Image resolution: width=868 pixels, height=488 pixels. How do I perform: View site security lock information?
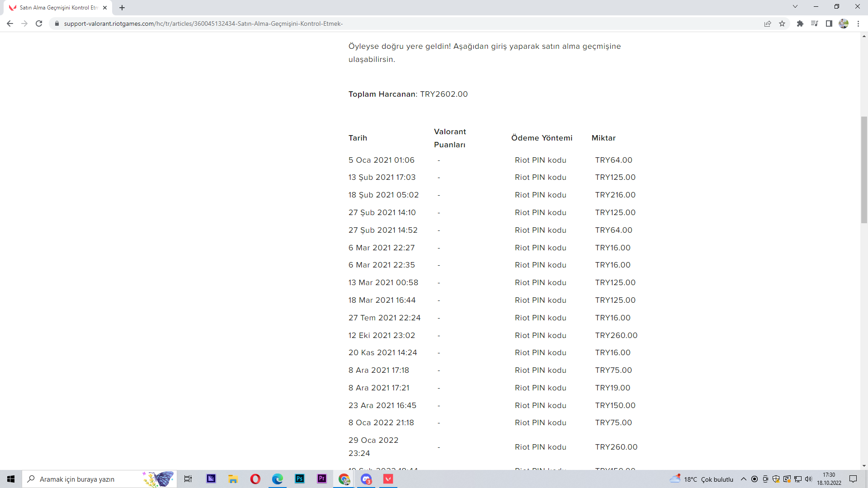57,23
